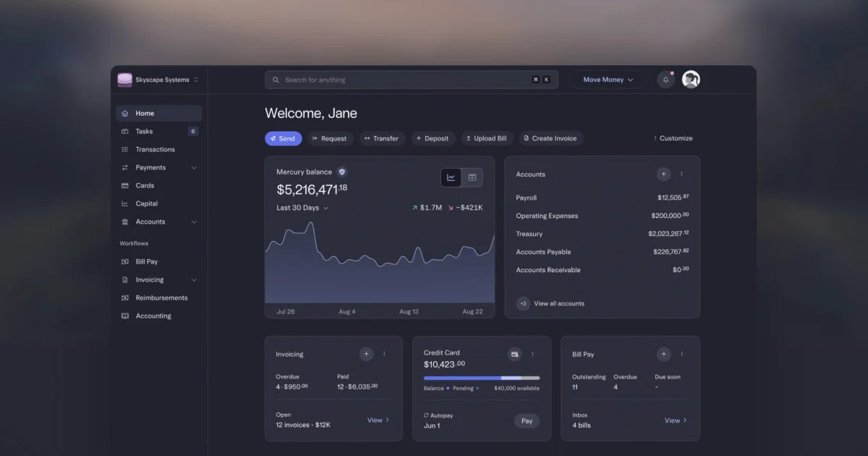Open the Move Money dropdown
The height and width of the screenshot is (456, 868).
(607, 80)
